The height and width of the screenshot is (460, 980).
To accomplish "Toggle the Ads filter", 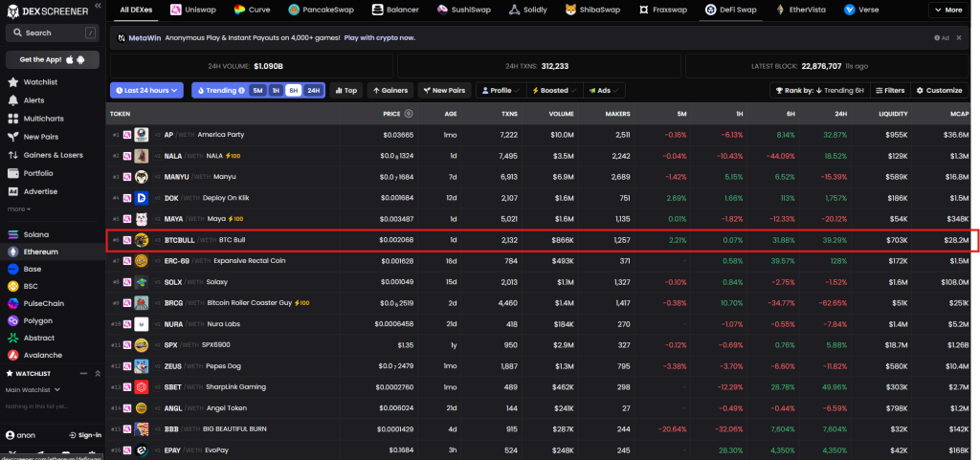I will click(604, 91).
